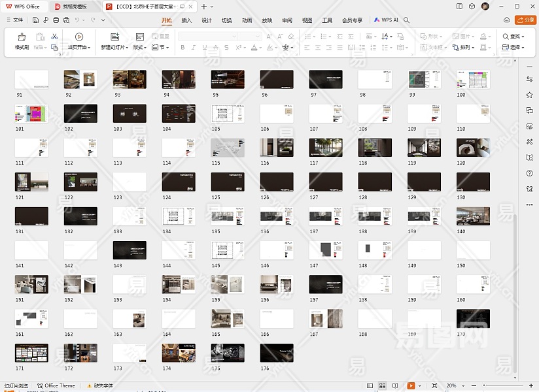Open the Layout (版式) dropdown
This screenshot has height=392, width=539.
point(139,48)
